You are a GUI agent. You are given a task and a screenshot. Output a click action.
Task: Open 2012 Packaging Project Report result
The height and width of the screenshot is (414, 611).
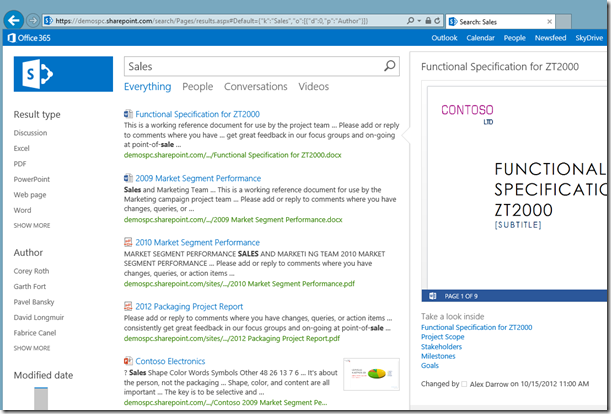[189, 307]
